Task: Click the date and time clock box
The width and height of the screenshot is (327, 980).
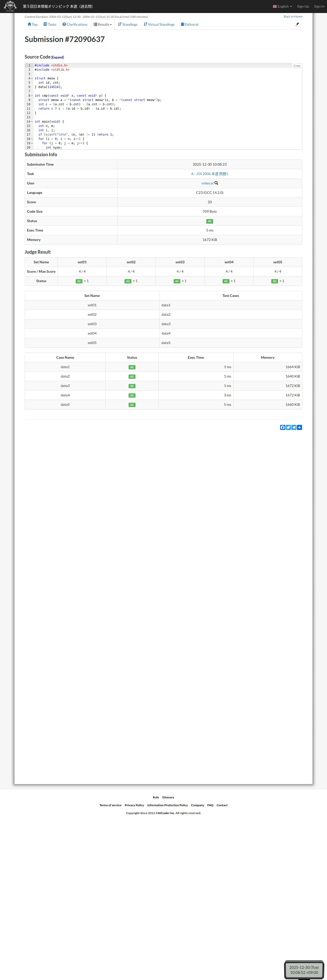Action: (x=304, y=970)
